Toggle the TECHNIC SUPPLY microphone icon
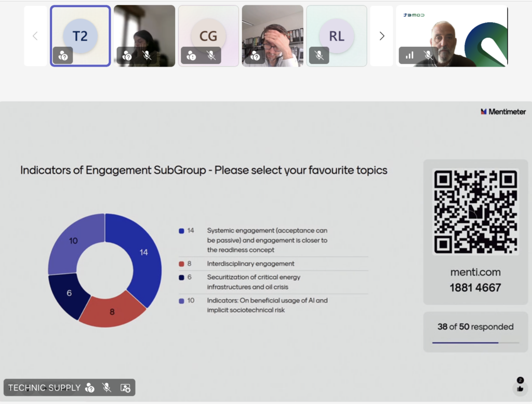532x404 pixels. click(107, 387)
